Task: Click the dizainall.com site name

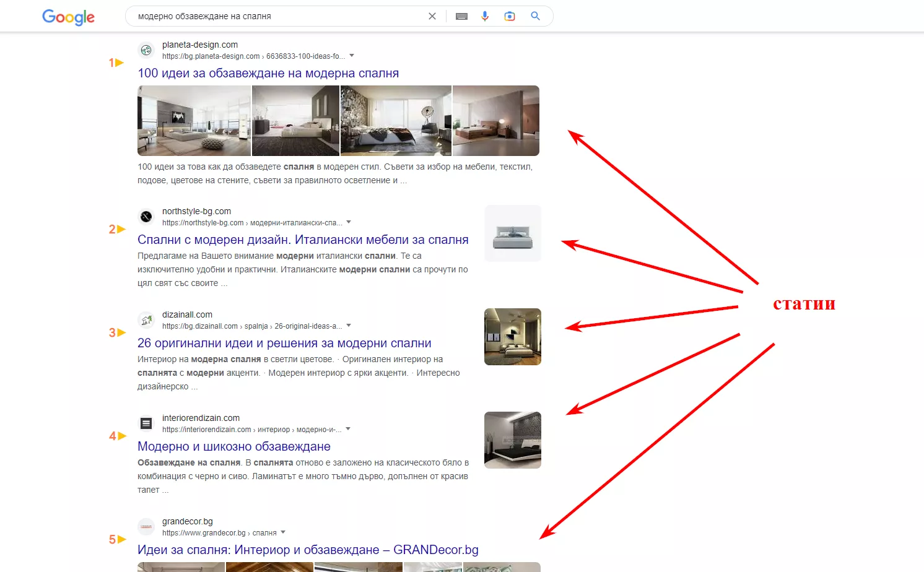Action: click(x=187, y=314)
